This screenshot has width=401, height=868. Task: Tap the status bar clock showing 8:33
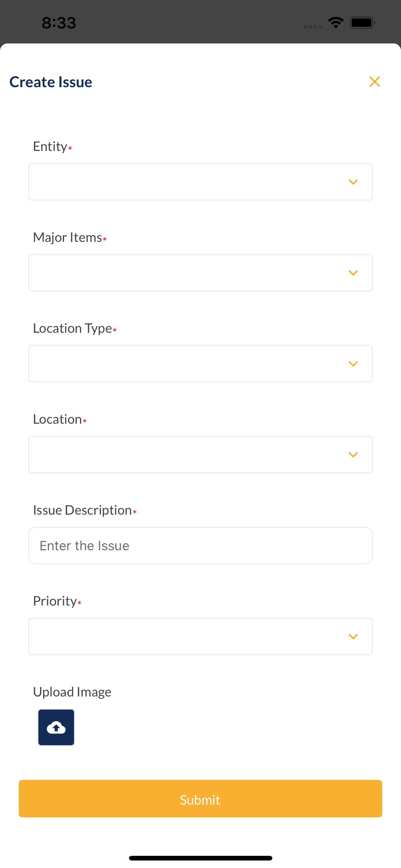click(59, 22)
